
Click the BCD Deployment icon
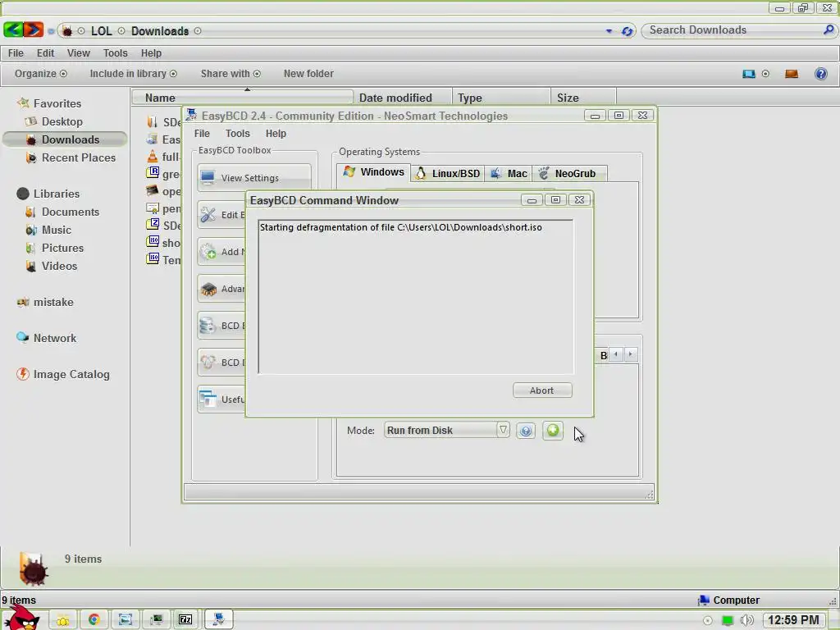tap(208, 362)
